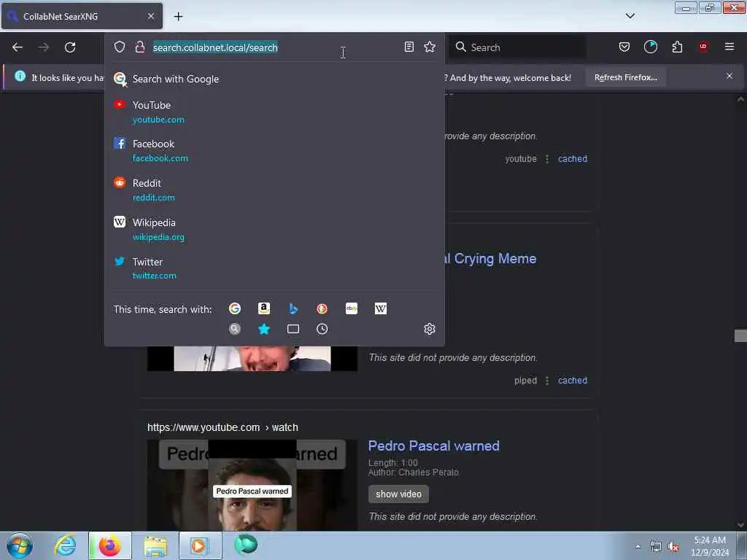Open the tracking protection shield icon

(x=120, y=47)
